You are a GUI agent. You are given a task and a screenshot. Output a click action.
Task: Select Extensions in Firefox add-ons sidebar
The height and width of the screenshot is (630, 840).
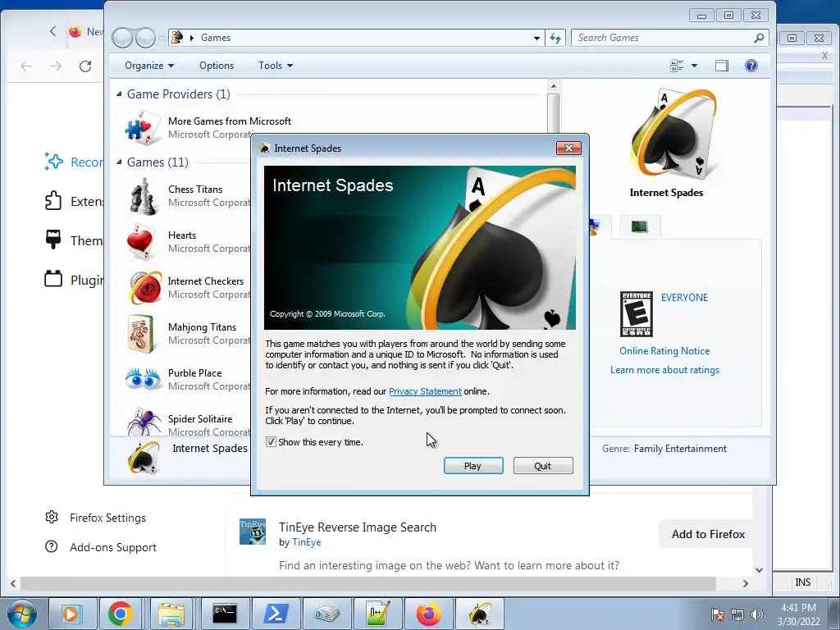click(x=74, y=202)
